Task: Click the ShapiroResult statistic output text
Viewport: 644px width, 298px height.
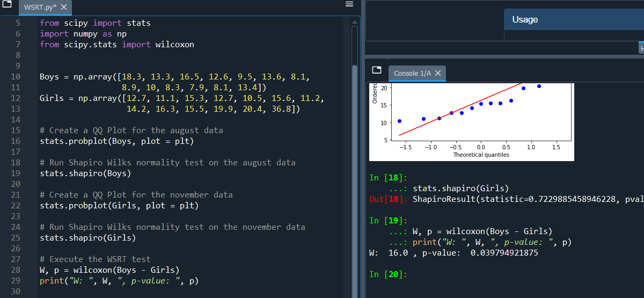Action: point(528,199)
